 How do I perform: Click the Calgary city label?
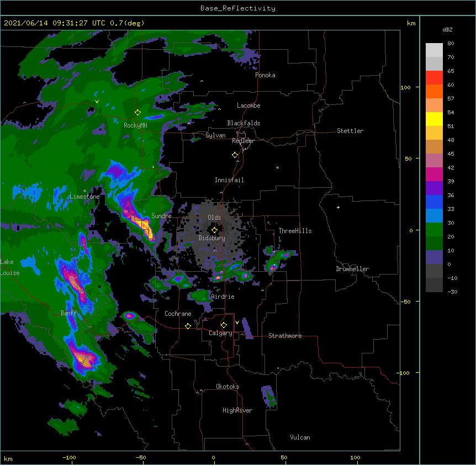(x=221, y=333)
